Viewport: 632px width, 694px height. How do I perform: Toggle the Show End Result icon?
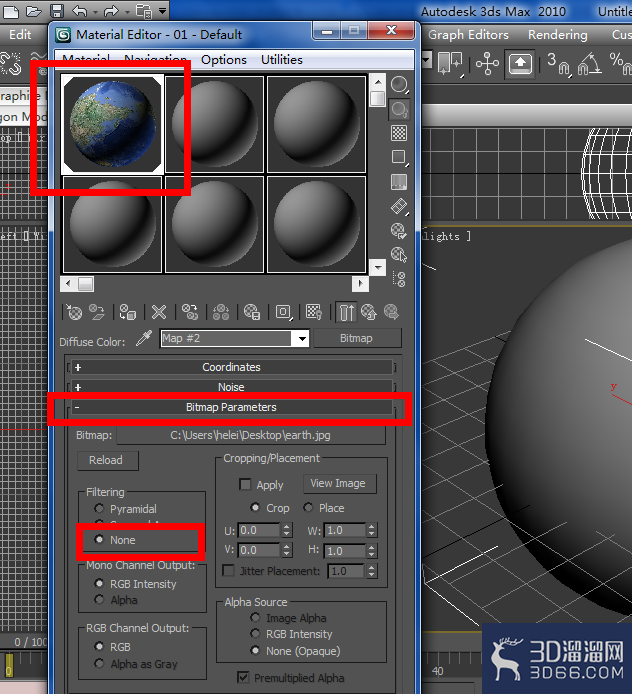(x=347, y=312)
